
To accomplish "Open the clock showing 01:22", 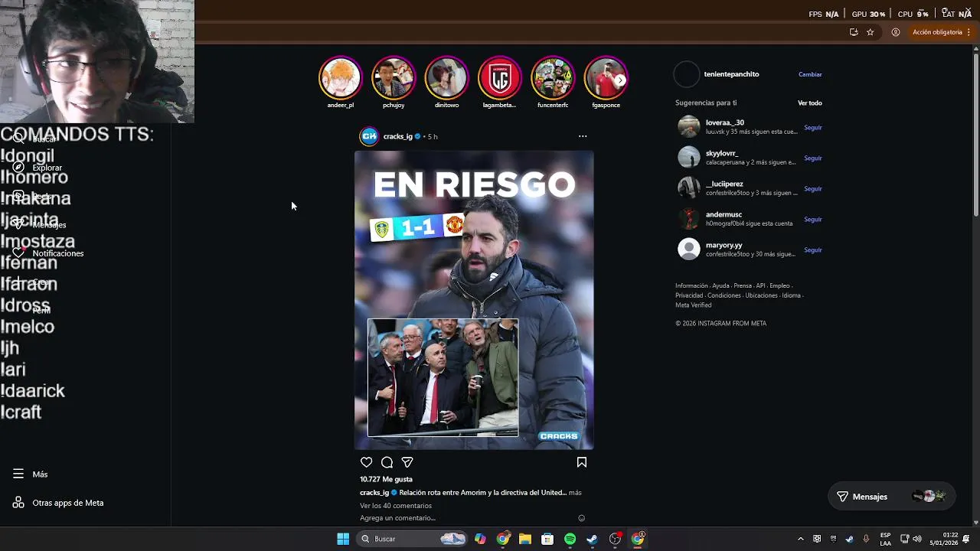I will [943, 539].
